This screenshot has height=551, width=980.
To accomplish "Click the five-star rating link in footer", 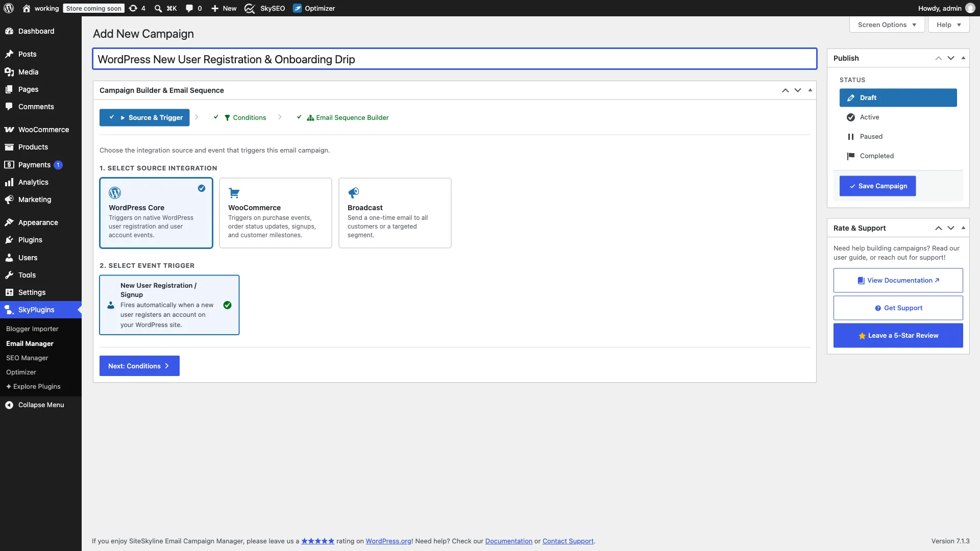I will (x=317, y=541).
